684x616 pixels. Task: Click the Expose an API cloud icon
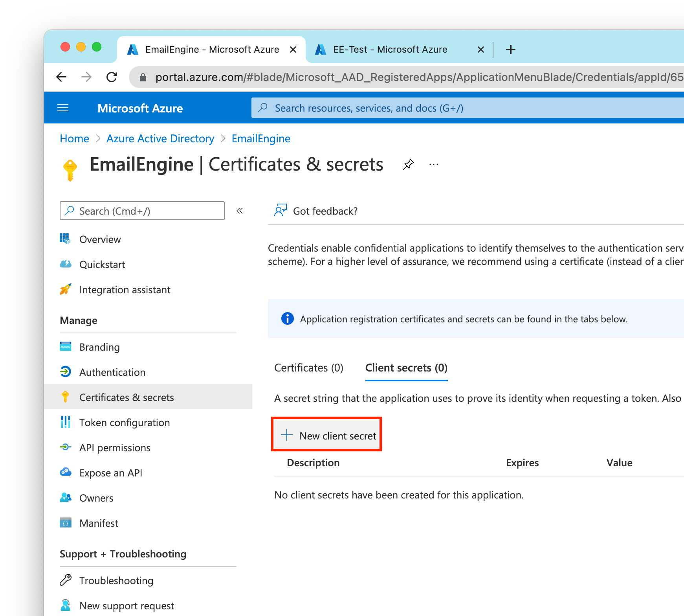65,472
